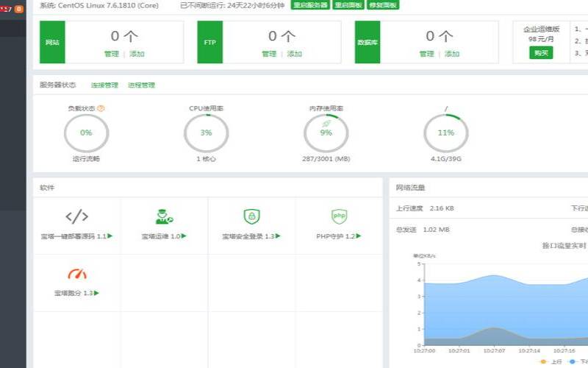
Task: Click the 重启面板 button
Action: [x=348, y=5]
